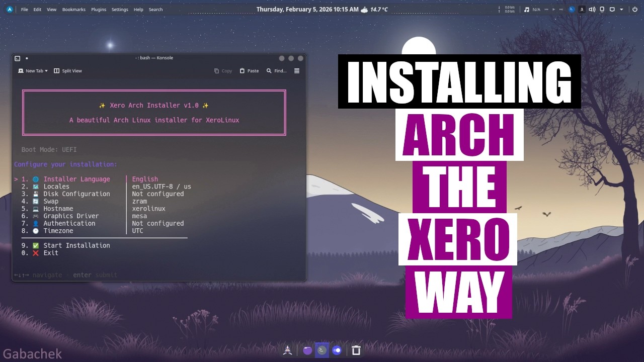Screen dimensions: 644x362
Task: Click the 'xerolinux' hostname value
Action: tap(148, 209)
